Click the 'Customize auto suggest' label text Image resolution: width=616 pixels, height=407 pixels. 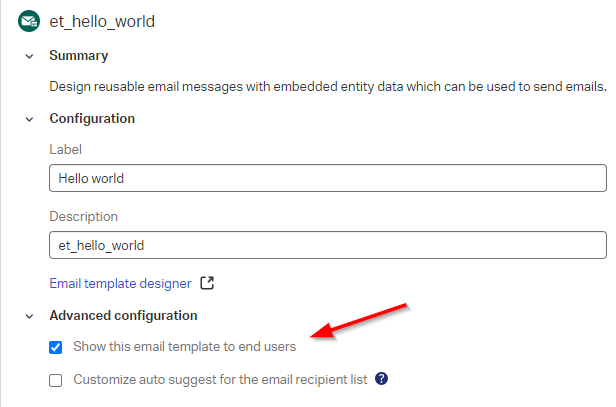[220, 380]
